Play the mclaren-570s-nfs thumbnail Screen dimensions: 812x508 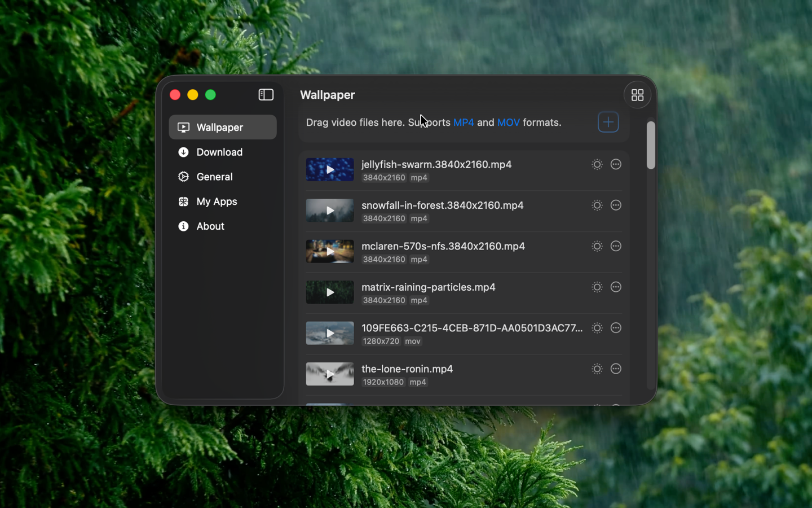[x=330, y=252]
